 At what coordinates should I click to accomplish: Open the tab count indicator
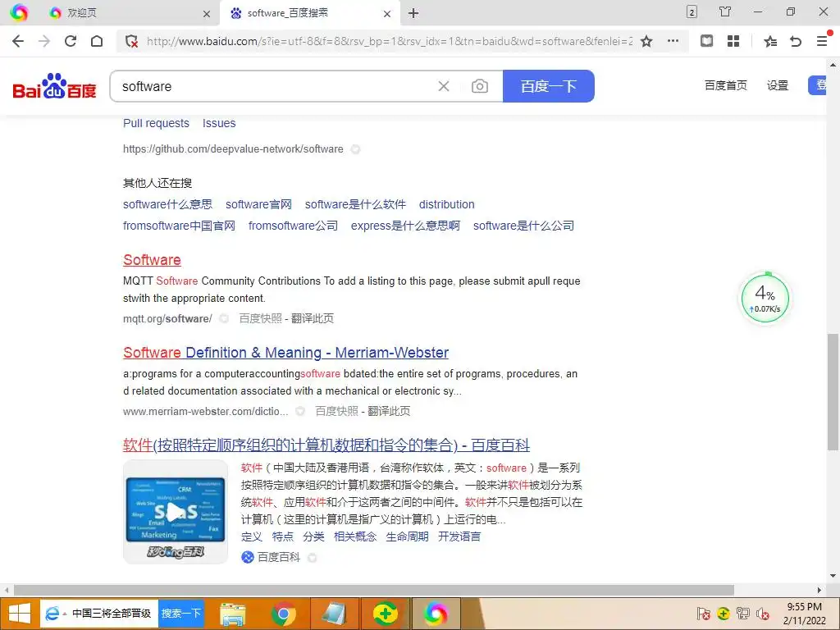point(692,11)
